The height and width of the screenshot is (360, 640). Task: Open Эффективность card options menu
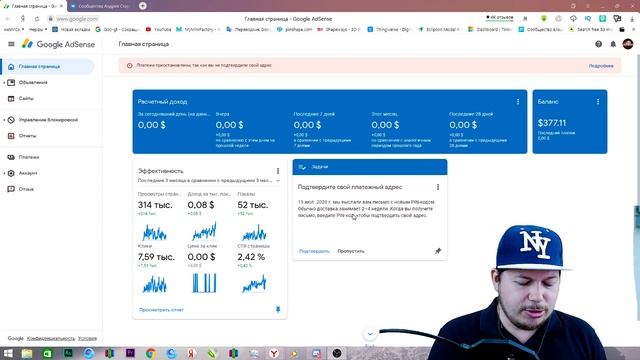278,171
